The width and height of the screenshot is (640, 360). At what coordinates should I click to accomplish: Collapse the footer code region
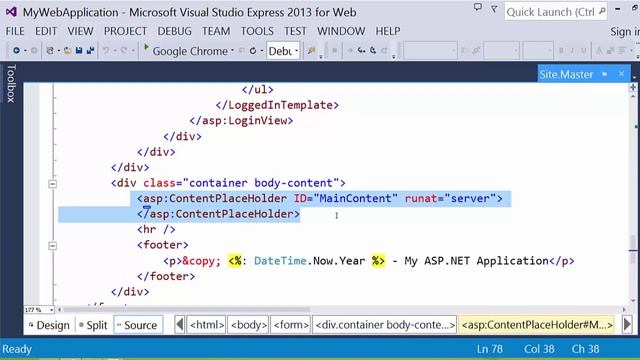click(x=52, y=246)
